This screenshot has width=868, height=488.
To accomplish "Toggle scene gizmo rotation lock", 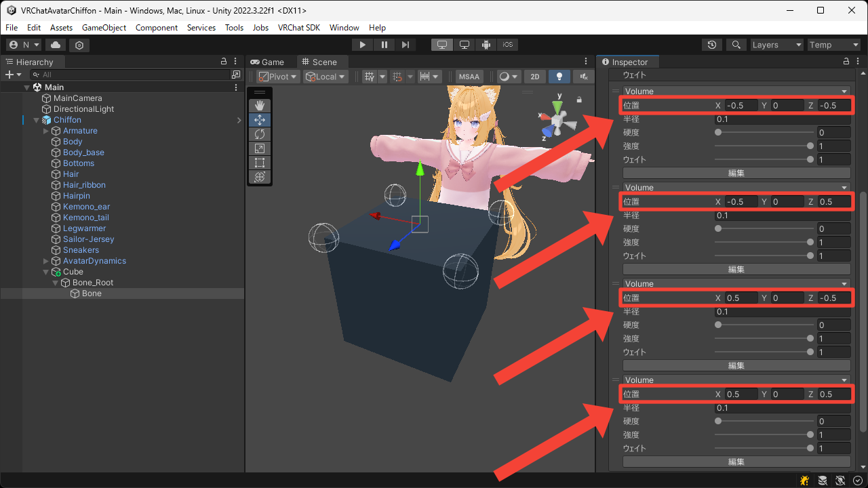I will [x=579, y=100].
